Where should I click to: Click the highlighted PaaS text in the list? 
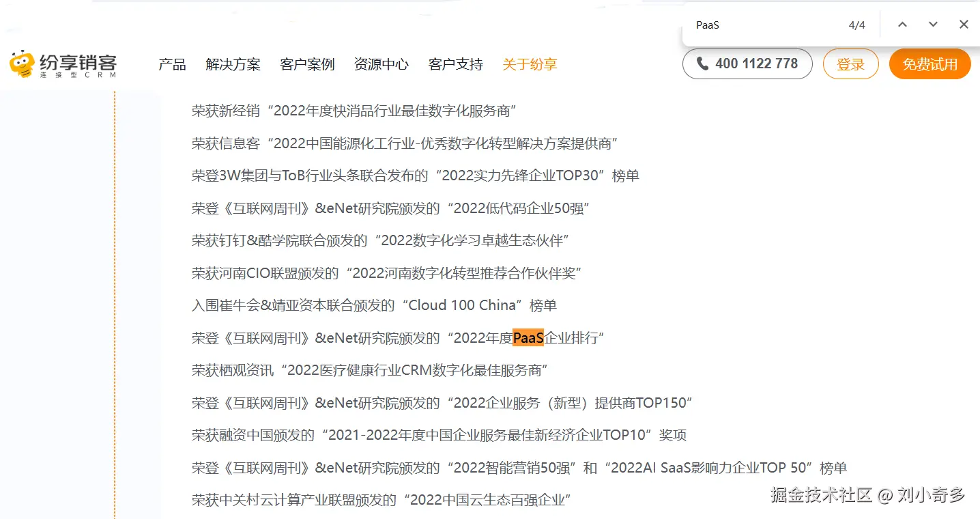point(528,337)
